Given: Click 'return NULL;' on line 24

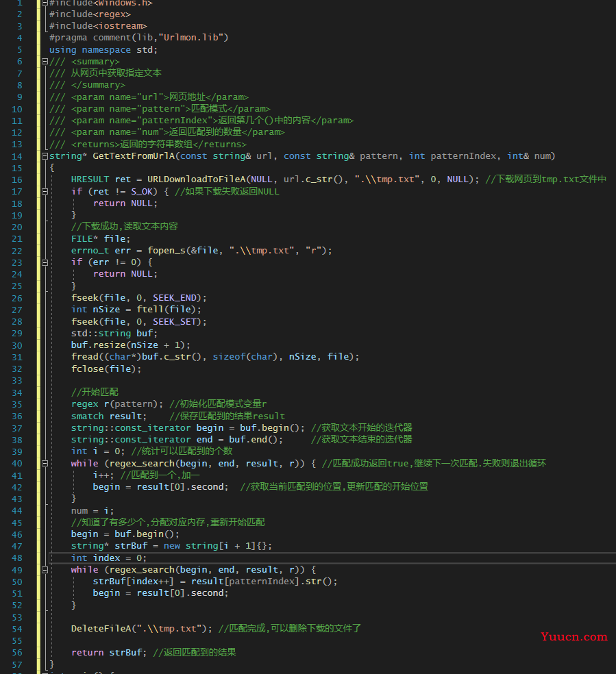Looking at the screenshot, I should click(x=125, y=274).
